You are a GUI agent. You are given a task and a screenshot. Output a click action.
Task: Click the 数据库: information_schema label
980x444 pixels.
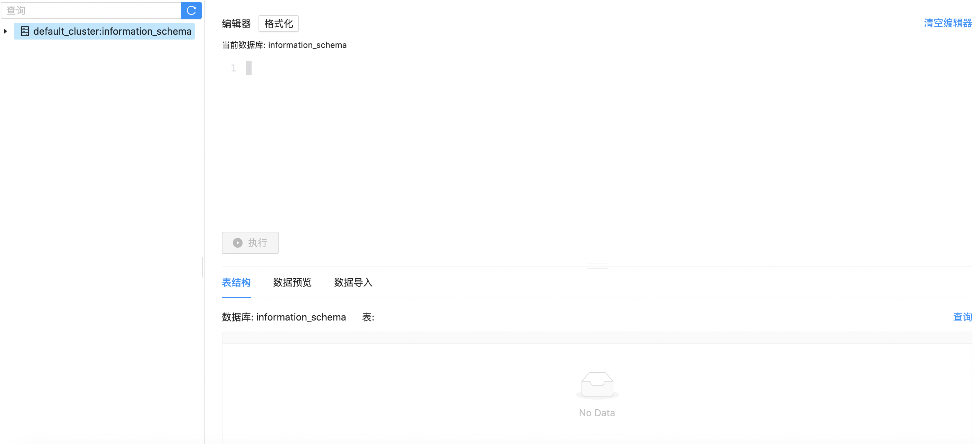pos(284,317)
